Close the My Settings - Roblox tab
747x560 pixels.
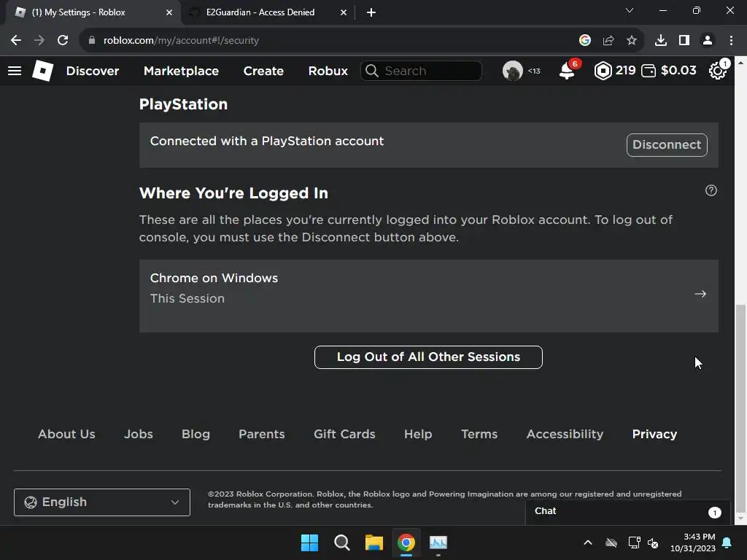(x=169, y=13)
